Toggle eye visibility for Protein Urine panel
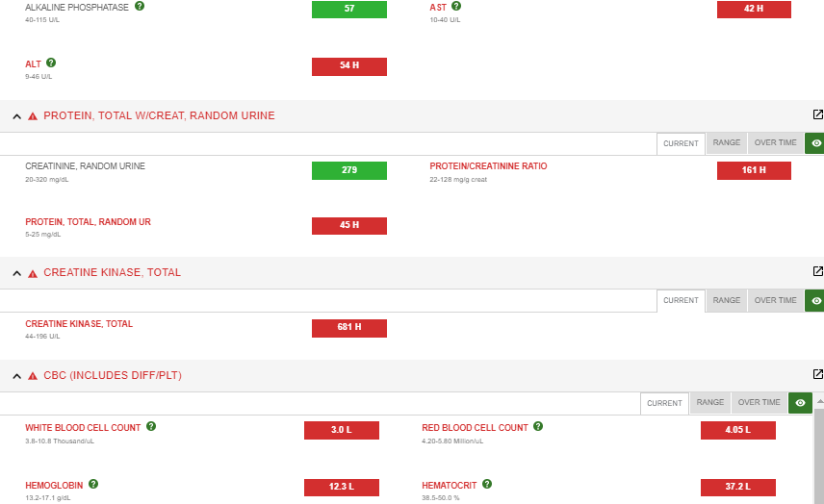Screen dimensions: 824x504 (815, 143)
